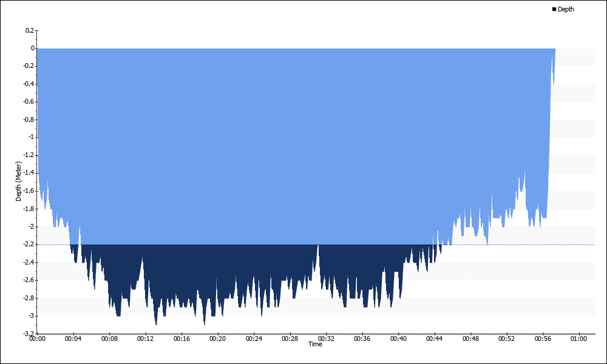Click the 00:00 time axis label

click(x=37, y=339)
